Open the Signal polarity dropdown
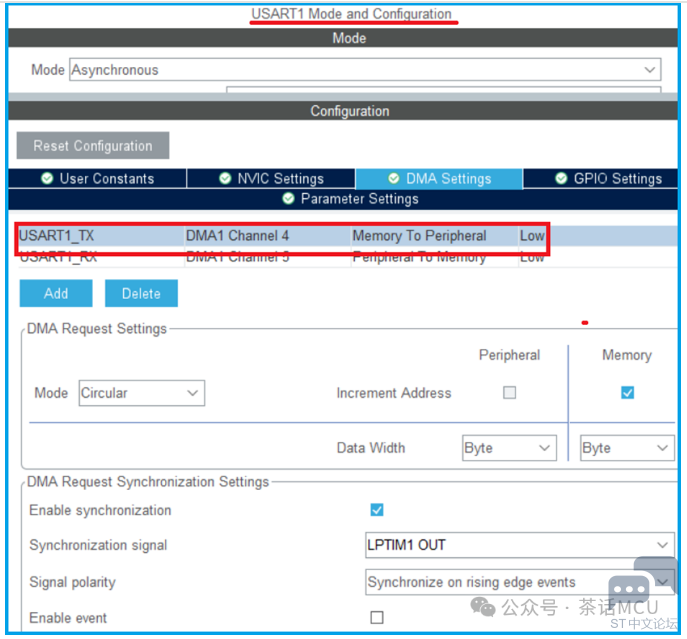The height and width of the screenshot is (639, 687). (520, 582)
